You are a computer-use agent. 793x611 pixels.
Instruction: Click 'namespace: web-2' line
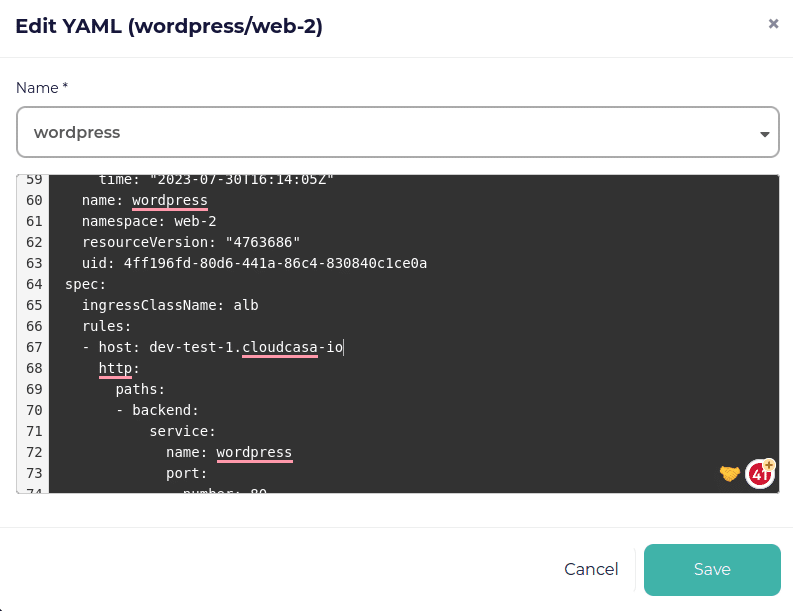[x=149, y=222]
